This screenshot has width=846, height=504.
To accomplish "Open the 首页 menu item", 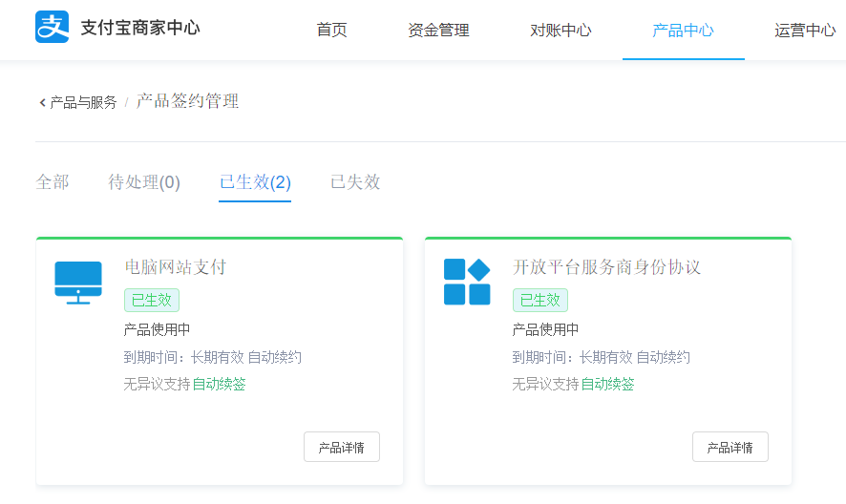I will pos(331,31).
